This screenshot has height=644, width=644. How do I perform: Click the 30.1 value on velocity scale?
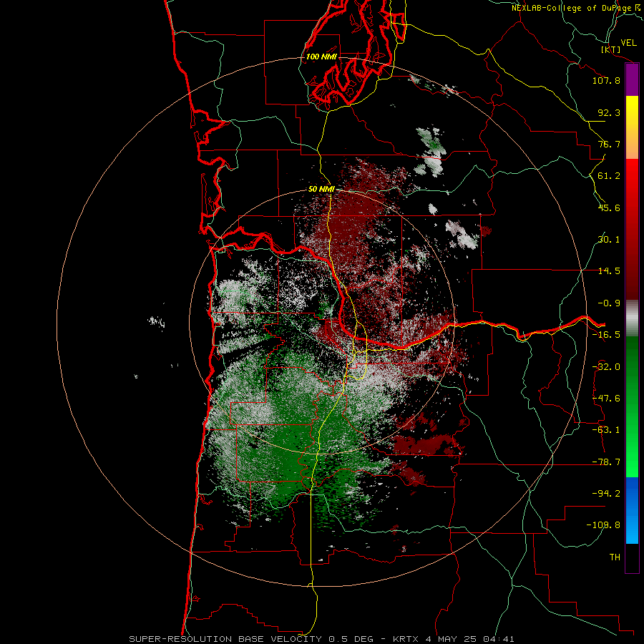(x=609, y=240)
